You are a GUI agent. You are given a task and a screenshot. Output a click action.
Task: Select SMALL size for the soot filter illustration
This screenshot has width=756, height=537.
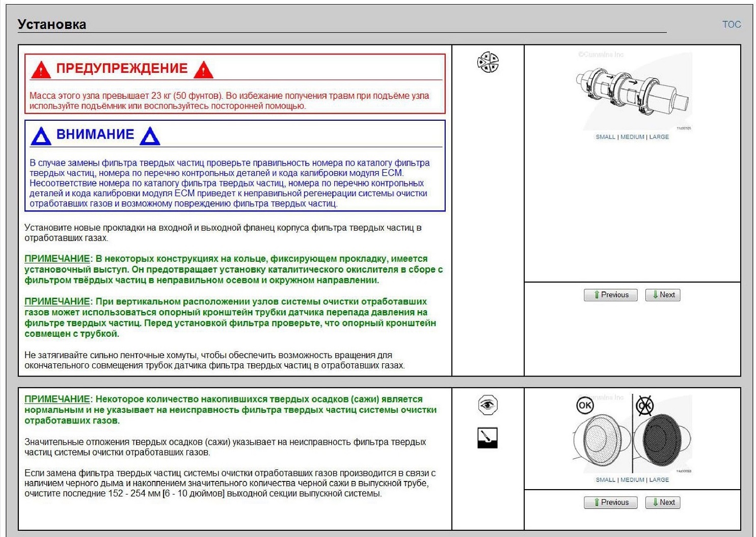tap(605, 480)
